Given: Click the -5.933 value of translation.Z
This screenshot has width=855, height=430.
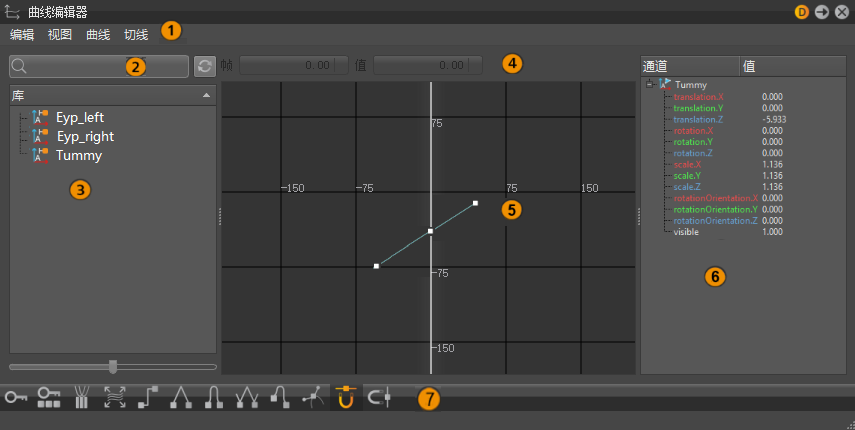Looking at the screenshot, I should pos(774,119).
